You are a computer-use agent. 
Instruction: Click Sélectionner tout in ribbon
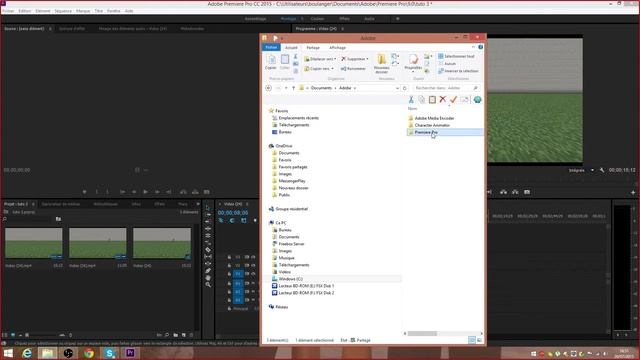(456, 56)
